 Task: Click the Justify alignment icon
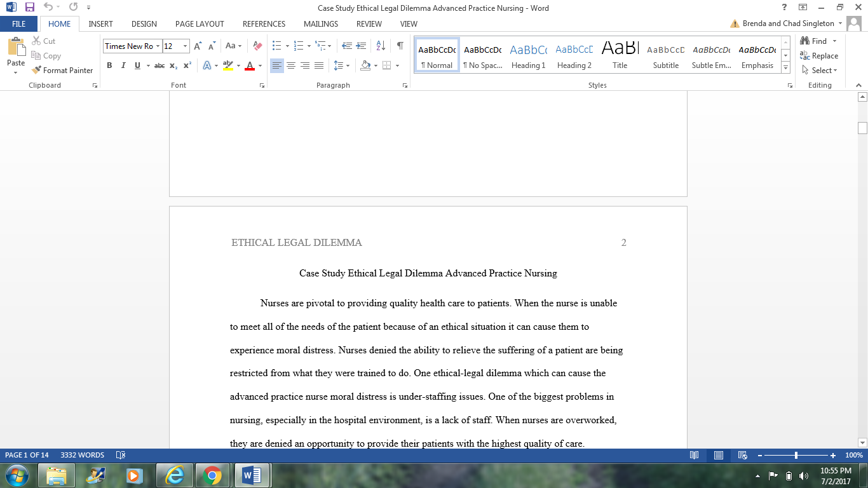(x=319, y=65)
